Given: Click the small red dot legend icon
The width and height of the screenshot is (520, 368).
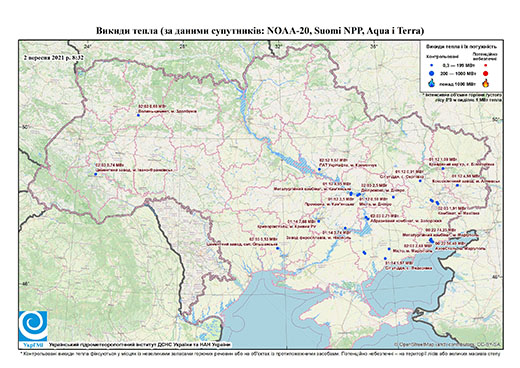Looking at the screenshot, I should point(486,66).
